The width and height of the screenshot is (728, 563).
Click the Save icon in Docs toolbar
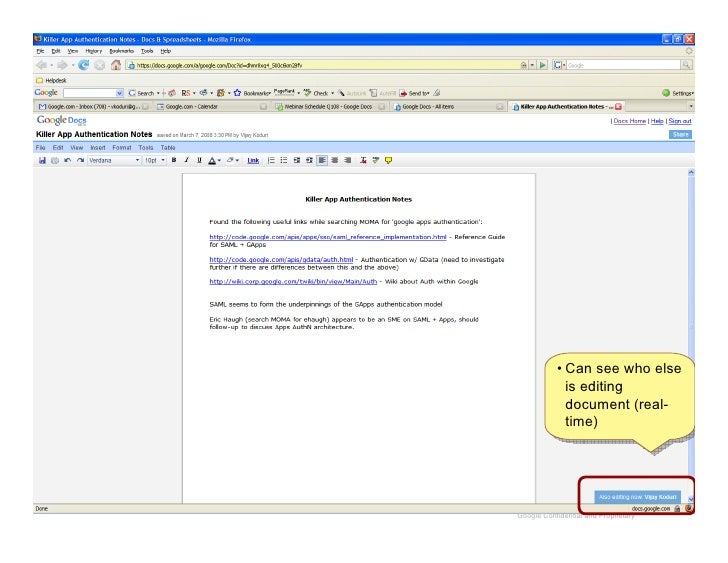42,161
